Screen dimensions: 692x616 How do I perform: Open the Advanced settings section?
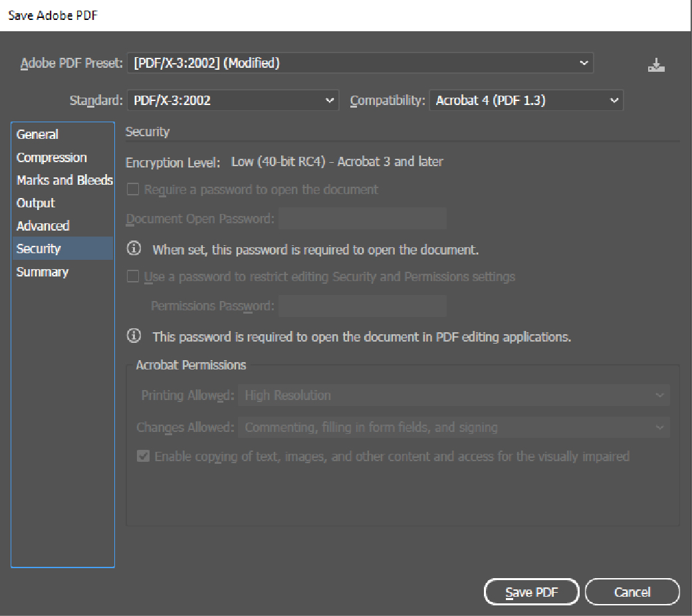pyautogui.click(x=43, y=226)
